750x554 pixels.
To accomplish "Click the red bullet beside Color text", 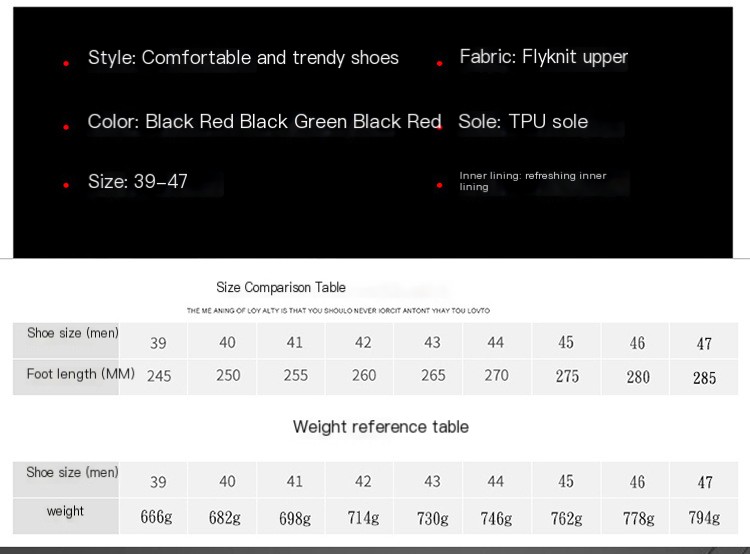I will (66, 127).
